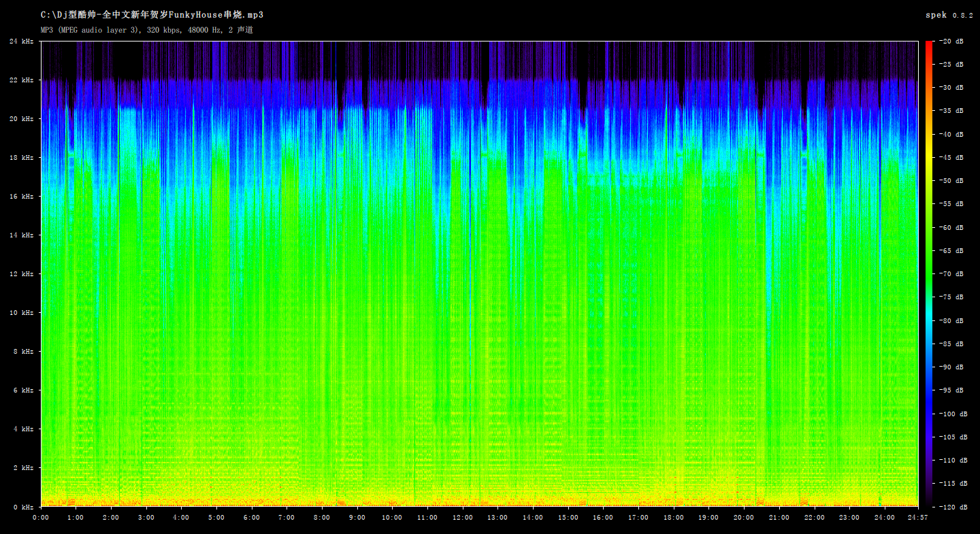Click the spek 0.8.2 version label
The height and width of the screenshot is (534, 980).
(950, 15)
